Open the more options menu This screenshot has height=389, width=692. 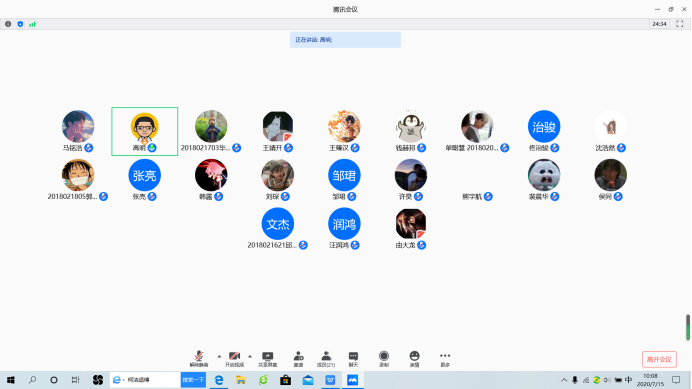tap(445, 359)
